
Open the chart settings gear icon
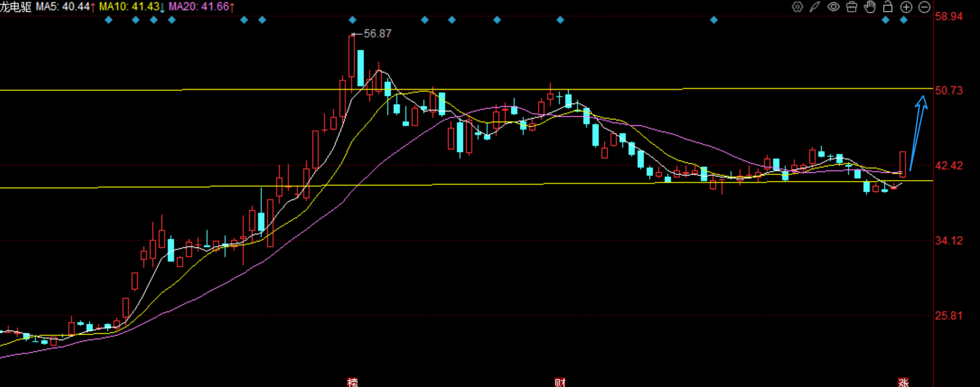(x=797, y=7)
